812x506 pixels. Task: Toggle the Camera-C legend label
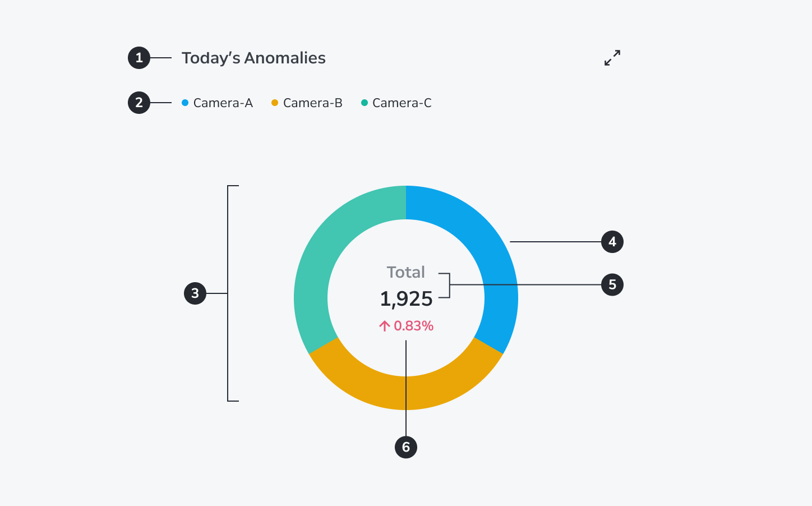402,103
